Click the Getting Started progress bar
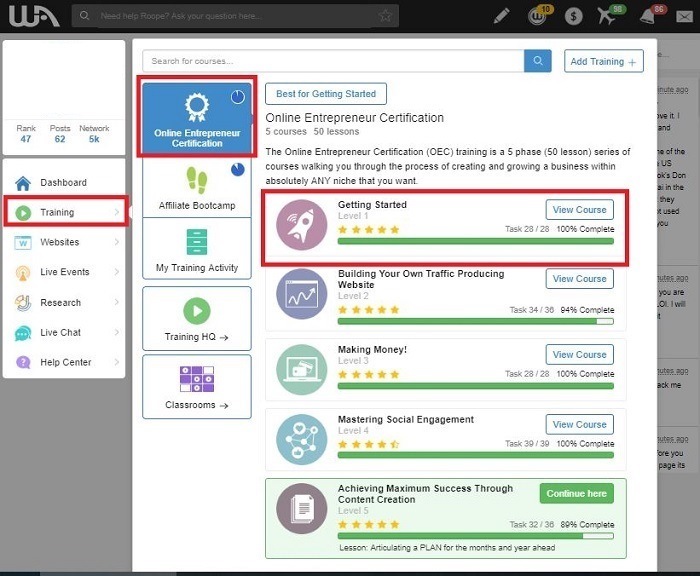The width and height of the screenshot is (700, 576). pos(476,241)
